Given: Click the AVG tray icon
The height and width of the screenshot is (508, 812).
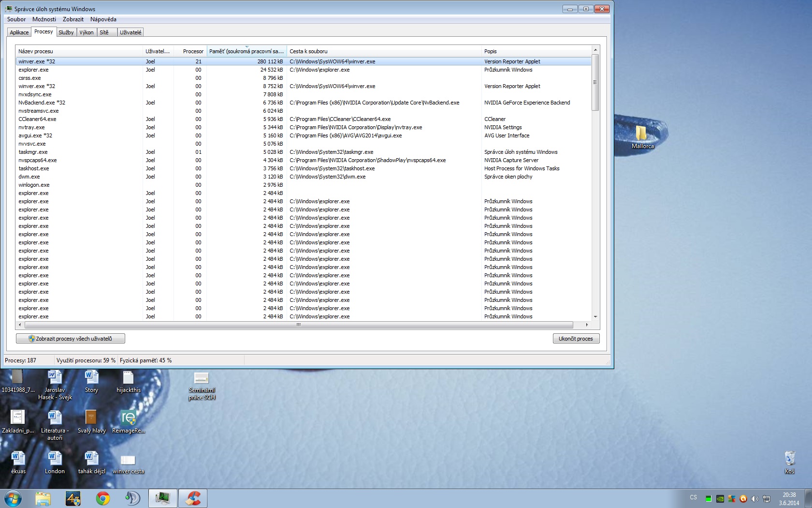Looking at the screenshot, I should pos(731,499).
